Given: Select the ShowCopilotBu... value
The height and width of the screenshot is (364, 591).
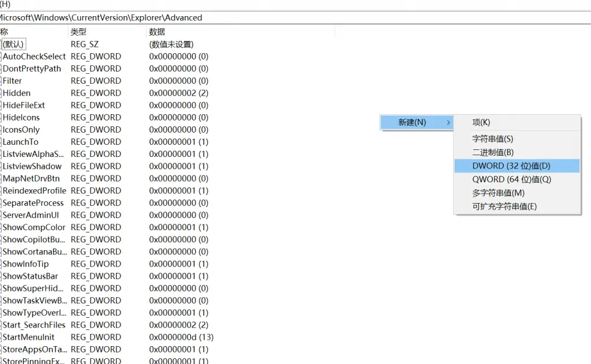Looking at the screenshot, I should pos(33,239).
